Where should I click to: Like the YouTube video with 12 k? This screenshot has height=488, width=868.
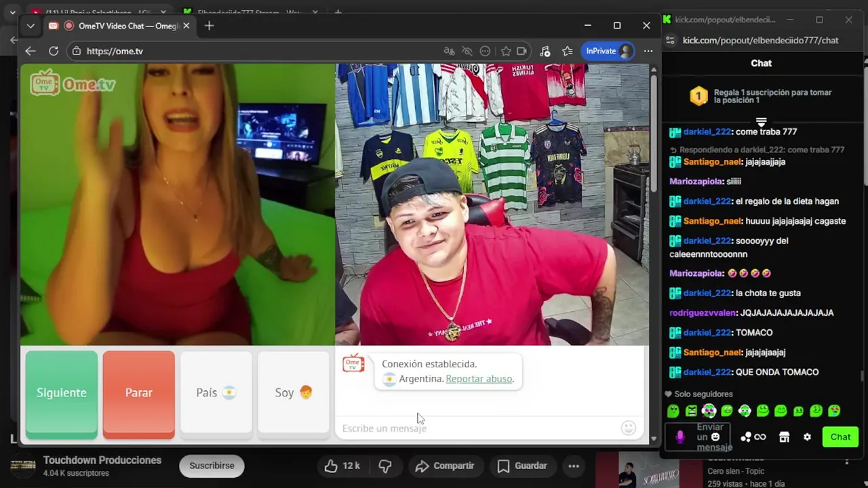[342, 466]
